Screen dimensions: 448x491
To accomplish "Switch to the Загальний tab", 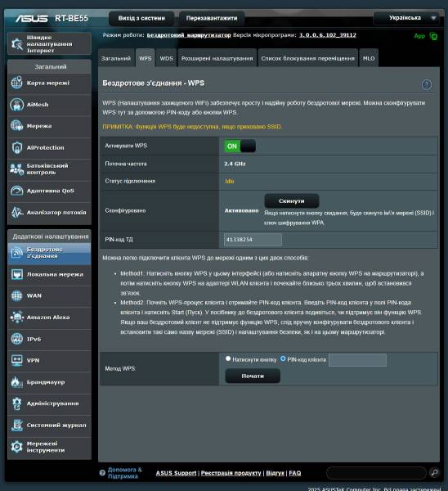I will [x=116, y=58].
